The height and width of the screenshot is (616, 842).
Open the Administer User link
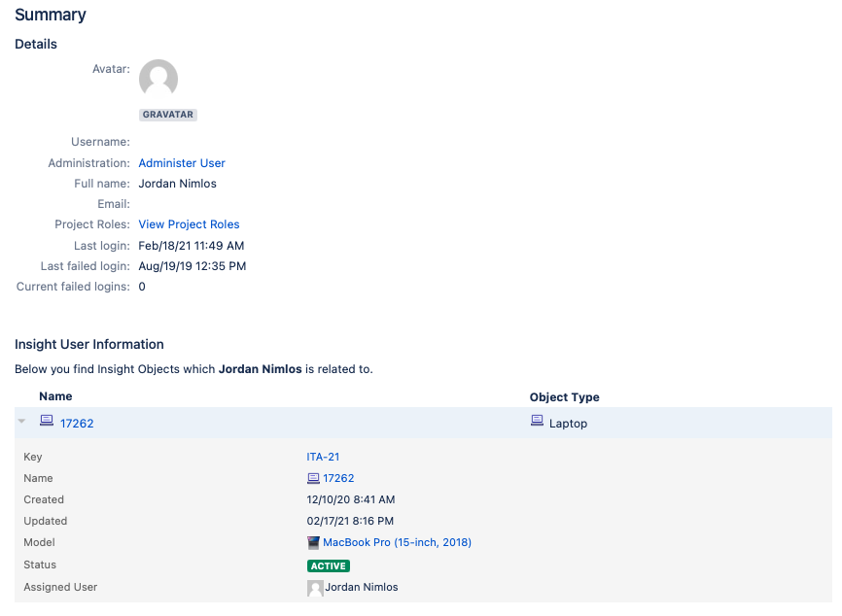(182, 163)
